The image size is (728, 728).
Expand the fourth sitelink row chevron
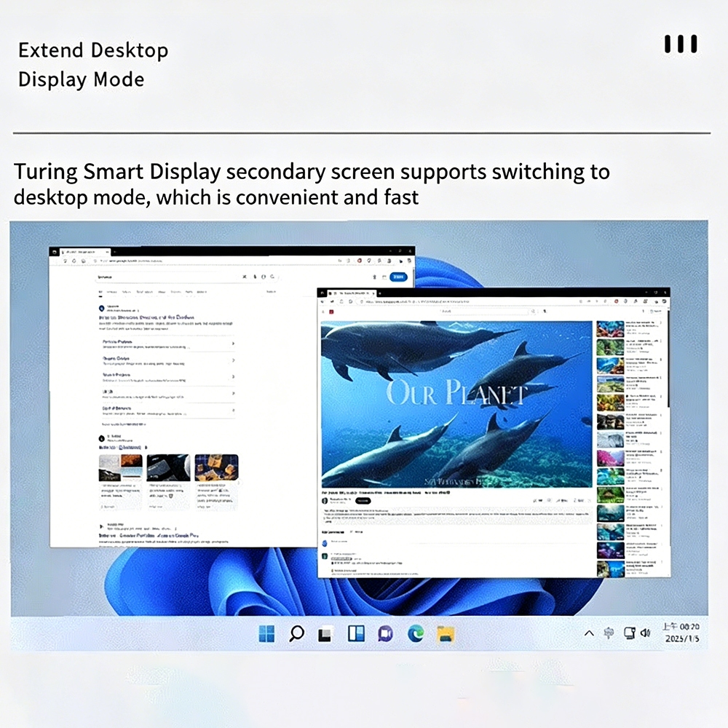233,393
